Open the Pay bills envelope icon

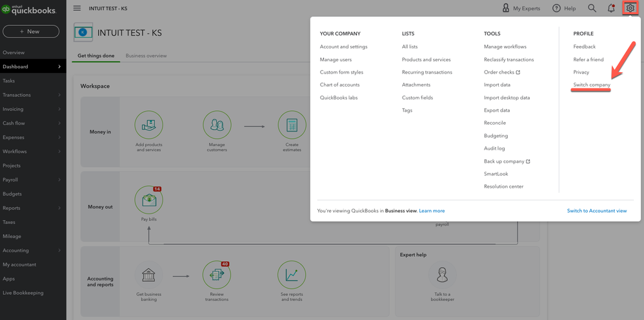tap(148, 199)
